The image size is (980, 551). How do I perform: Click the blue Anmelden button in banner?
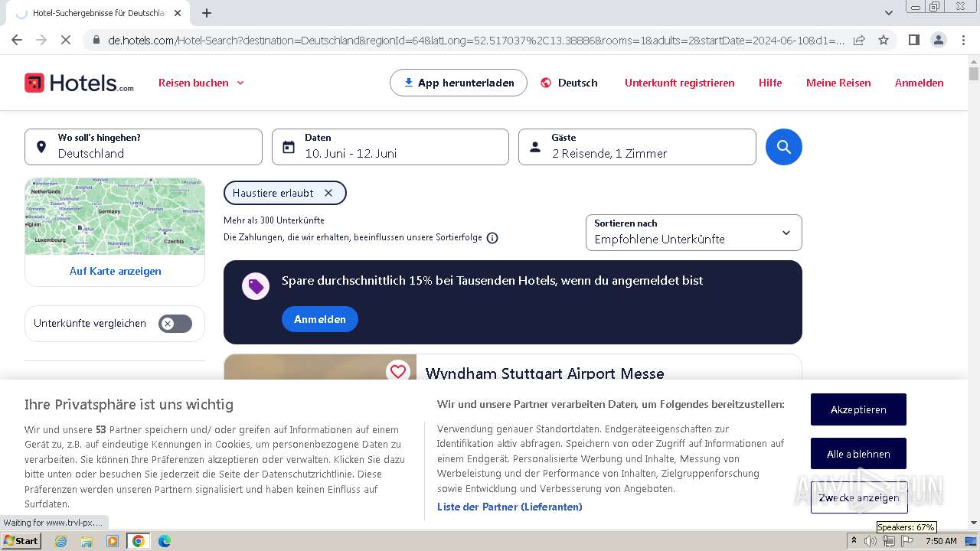point(320,319)
